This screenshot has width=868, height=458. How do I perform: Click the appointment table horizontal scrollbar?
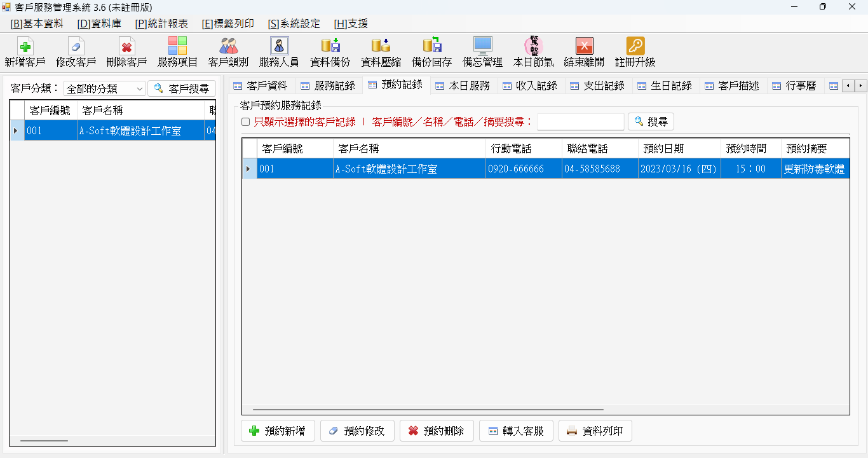click(x=428, y=410)
